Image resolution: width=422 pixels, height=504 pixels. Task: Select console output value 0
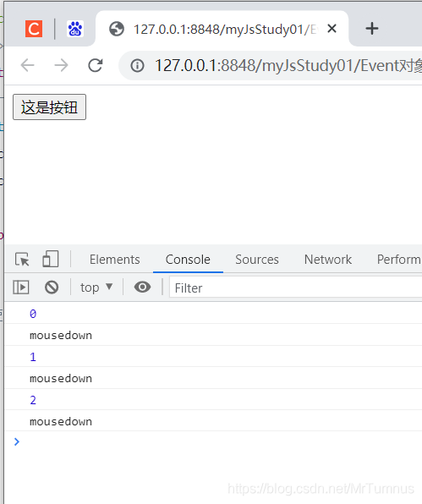pos(33,314)
